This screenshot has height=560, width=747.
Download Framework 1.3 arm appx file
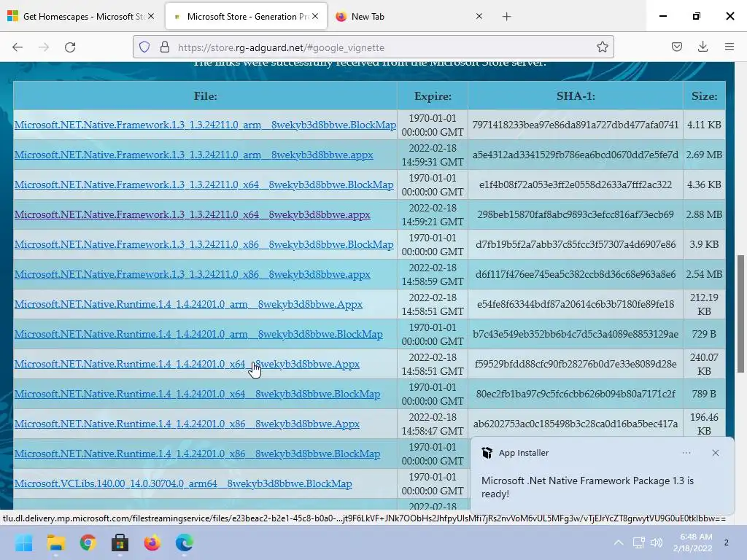pos(193,155)
